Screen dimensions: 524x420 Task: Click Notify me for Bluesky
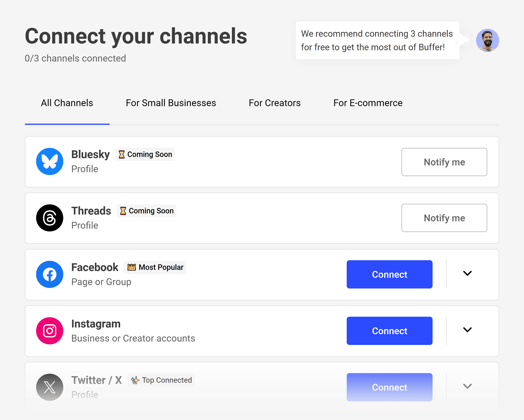[x=444, y=162]
